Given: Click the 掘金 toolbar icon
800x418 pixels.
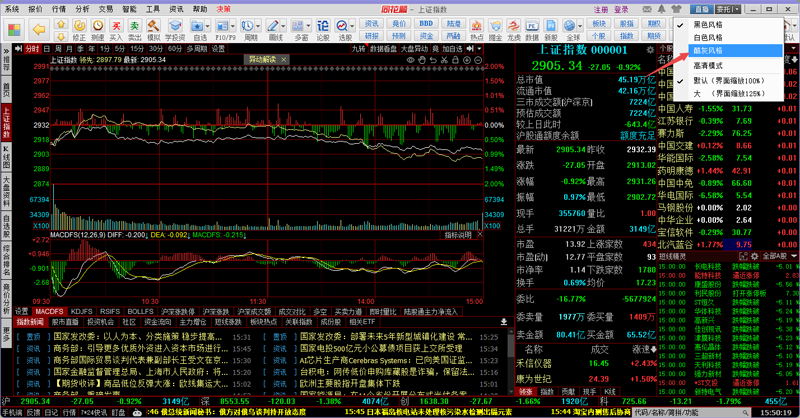Looking at the screenshot, I should [x=495, y=26].
